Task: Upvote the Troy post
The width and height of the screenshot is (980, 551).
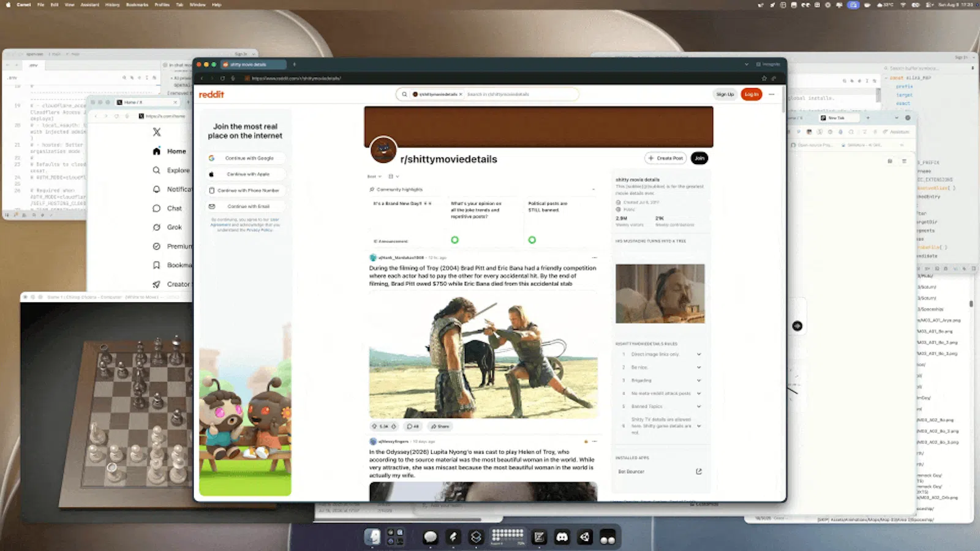Action: (374, 426)
